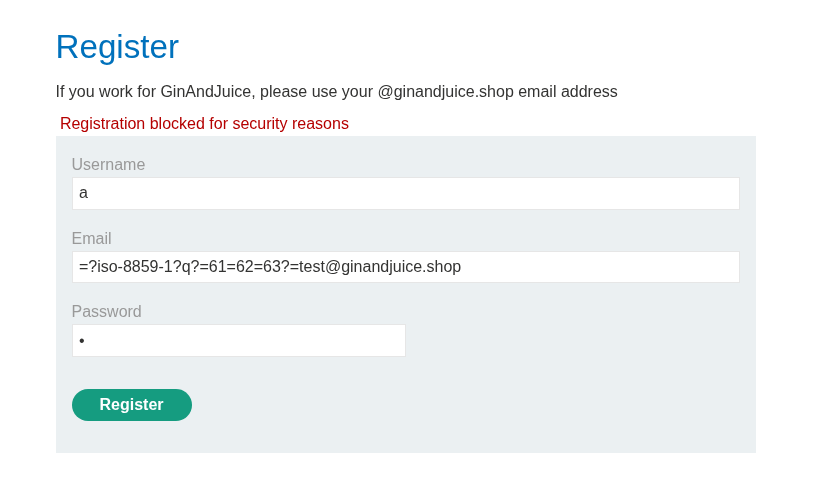Image resolution: width=817 pixels, height=480 pixels.
Task: Place cursor after letter a in Username
Action: click(89, 193)
